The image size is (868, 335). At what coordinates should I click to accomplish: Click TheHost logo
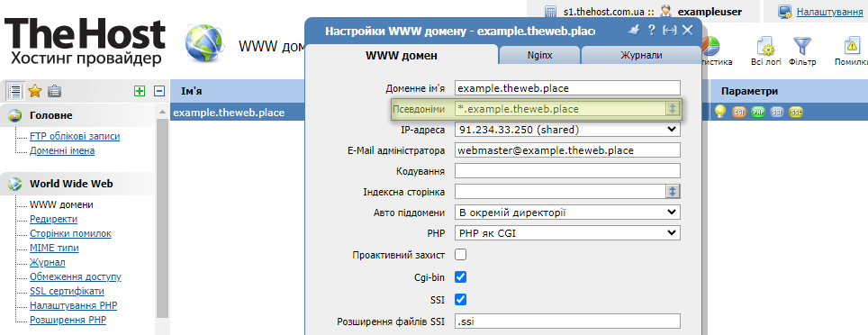pyautogui.click(x=85, y=42)
